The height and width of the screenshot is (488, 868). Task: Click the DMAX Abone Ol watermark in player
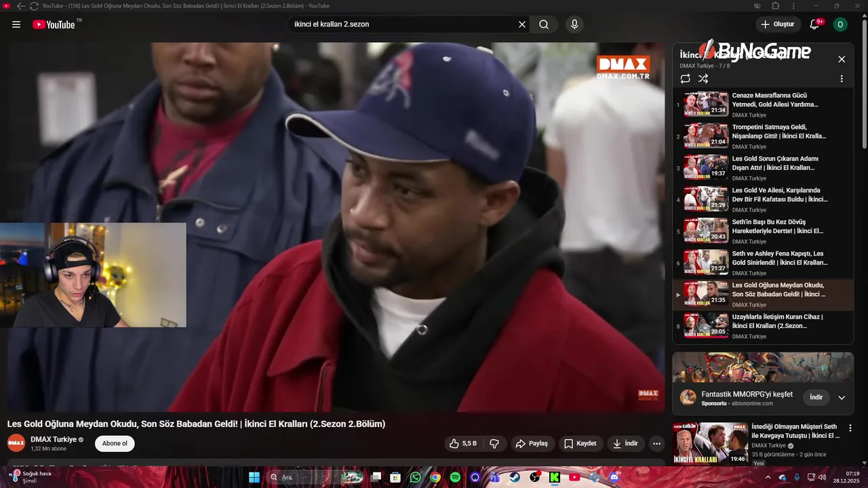648,395
